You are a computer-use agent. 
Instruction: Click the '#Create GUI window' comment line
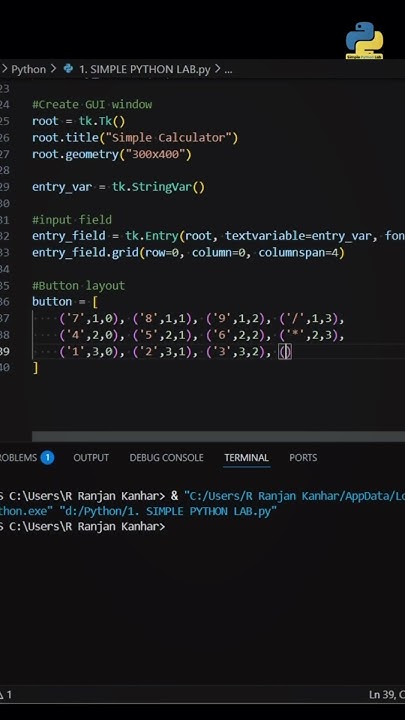(x=92, y=105)
